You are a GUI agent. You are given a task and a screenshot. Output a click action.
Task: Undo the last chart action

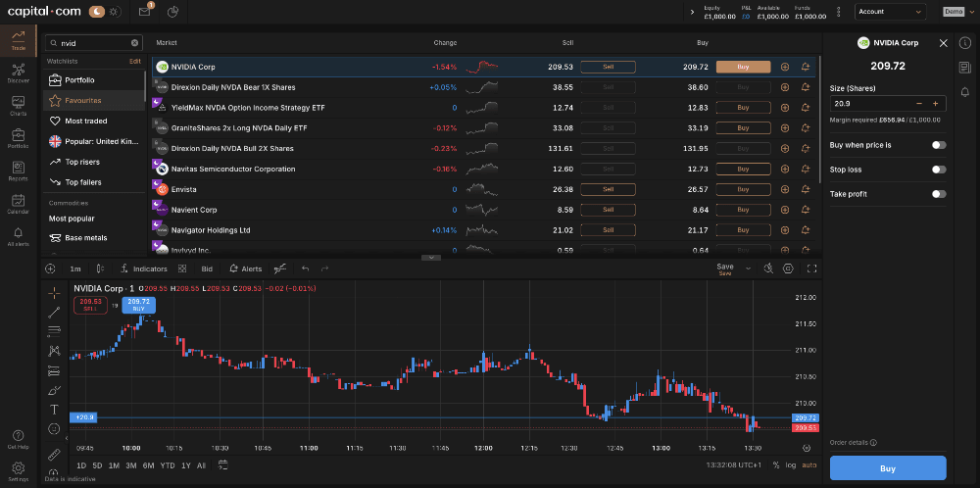coord(305,268)
